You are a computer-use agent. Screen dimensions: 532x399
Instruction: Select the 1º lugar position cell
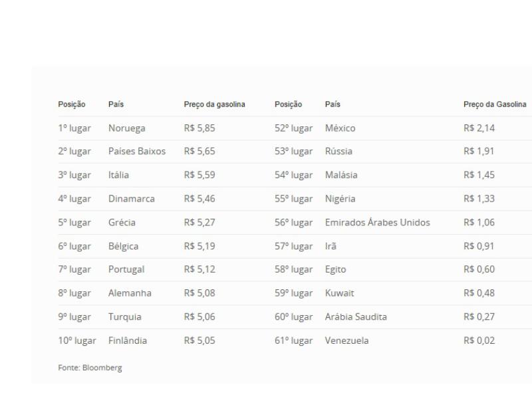coord(74,128)
